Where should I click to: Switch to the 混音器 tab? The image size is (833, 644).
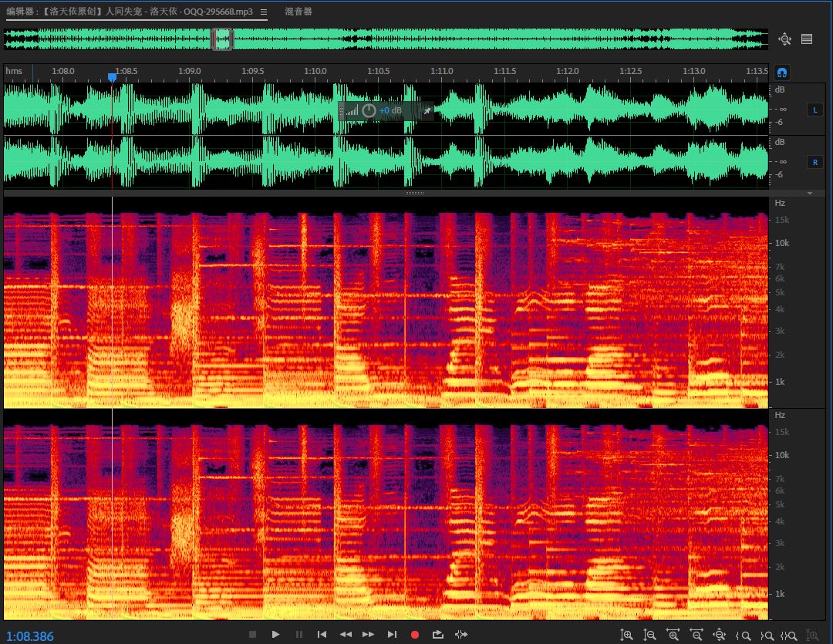coord(298,11)
